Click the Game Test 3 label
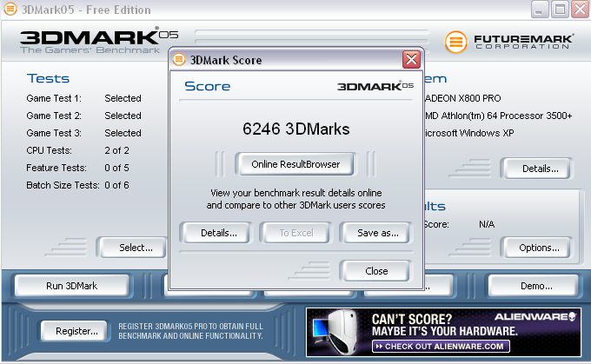591x364 pixels. [54, 133]
